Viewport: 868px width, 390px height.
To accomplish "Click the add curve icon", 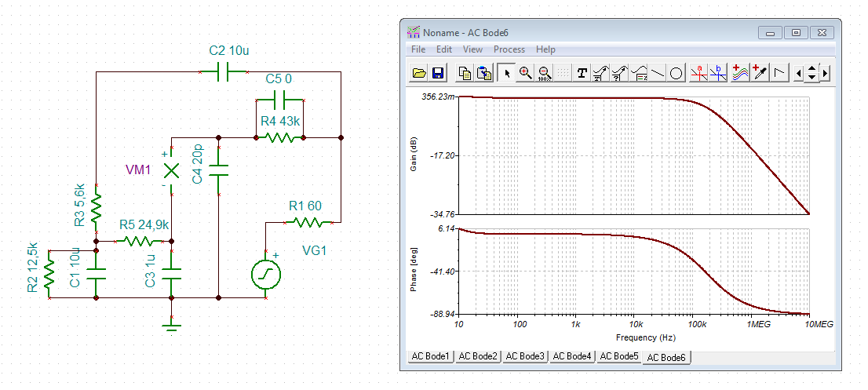I will (x=740, y=73).
